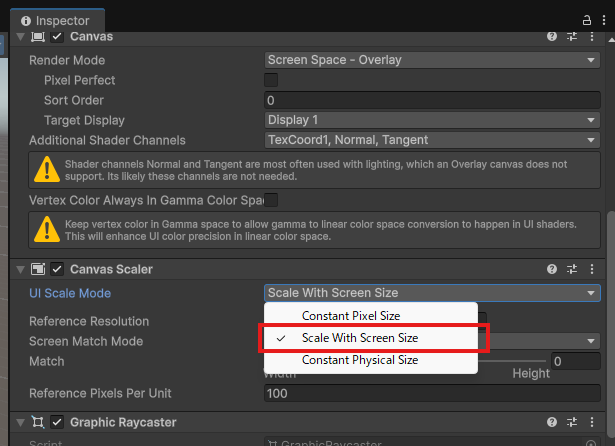615x446 pixels.
Task: Open help reference for Canvas Scaler
Action: click(551, 269)
